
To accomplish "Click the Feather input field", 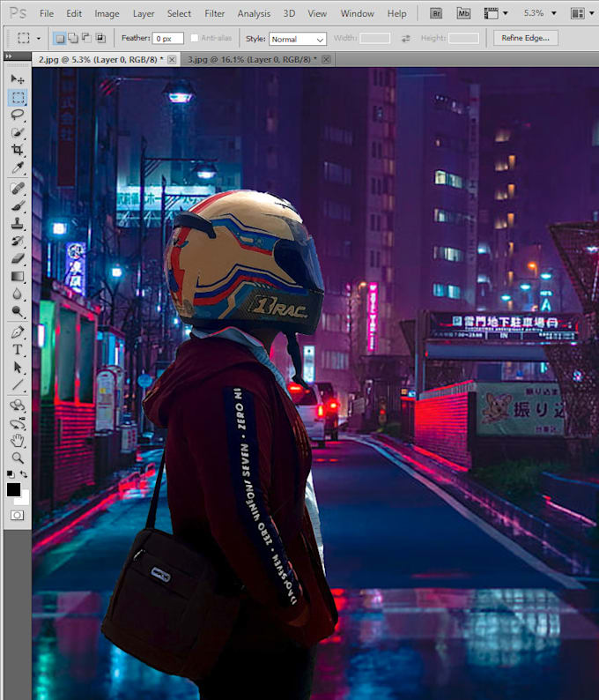I will click(x=168, y=39).
